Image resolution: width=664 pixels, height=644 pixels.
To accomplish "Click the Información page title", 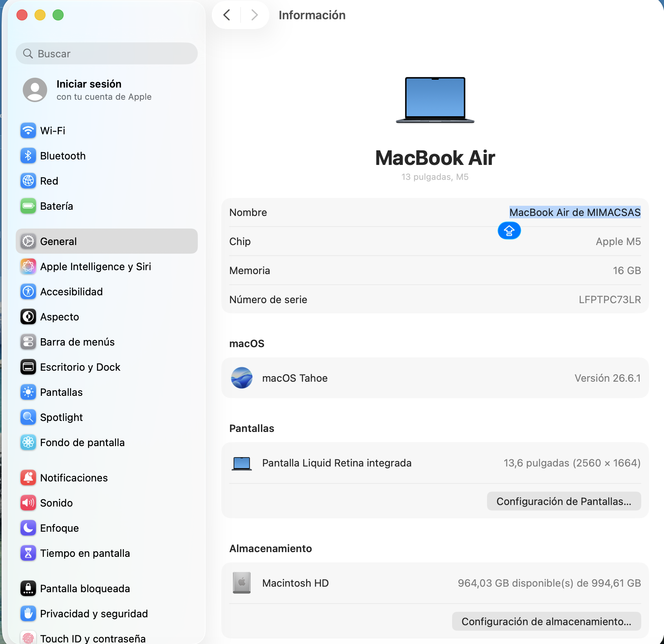I will (x=312, y=15).
